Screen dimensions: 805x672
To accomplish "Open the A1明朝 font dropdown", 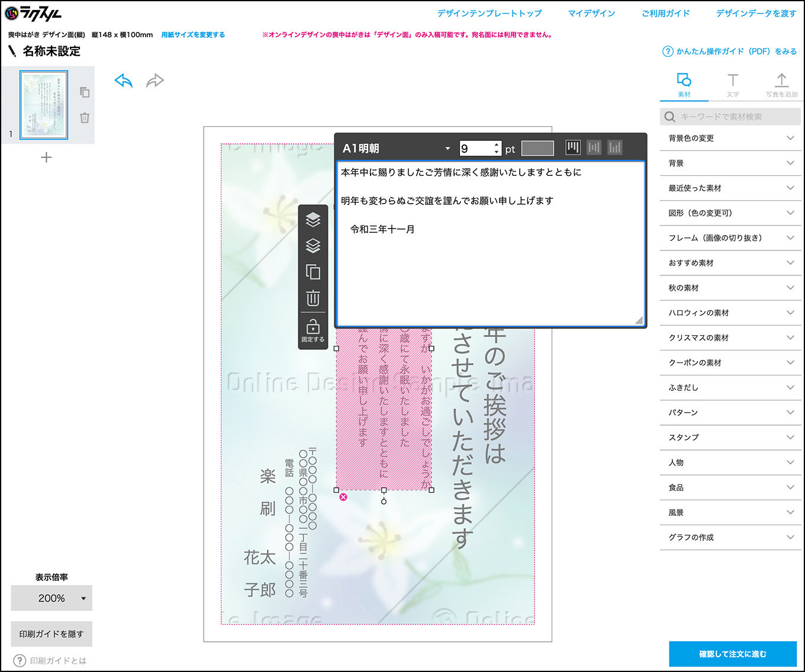I will coord(395,148).
